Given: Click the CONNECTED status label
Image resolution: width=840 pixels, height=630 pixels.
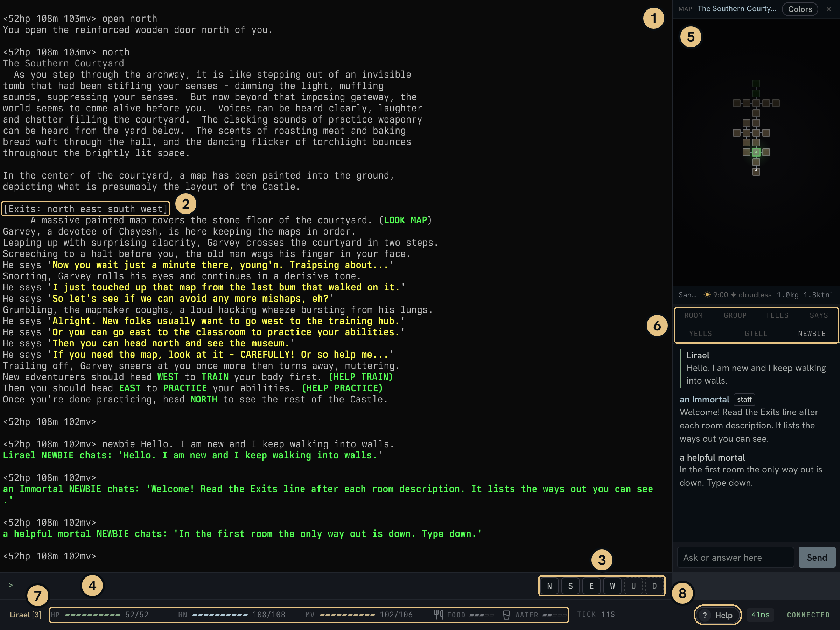Looking at the screenshot, I should click(808, 615).
